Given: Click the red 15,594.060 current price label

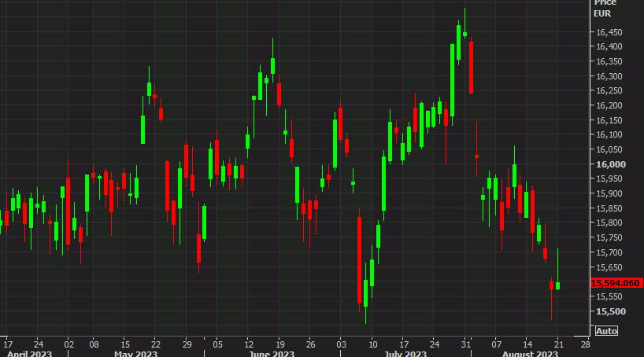Looking at the screenshot, I should (616, 283).
